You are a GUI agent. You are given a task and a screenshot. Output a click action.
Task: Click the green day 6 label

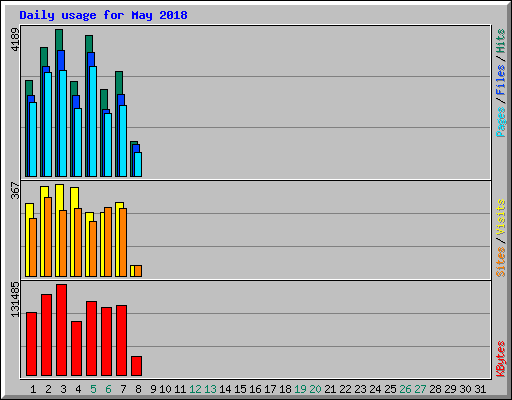pyautogui.click(x=108, y=389)
